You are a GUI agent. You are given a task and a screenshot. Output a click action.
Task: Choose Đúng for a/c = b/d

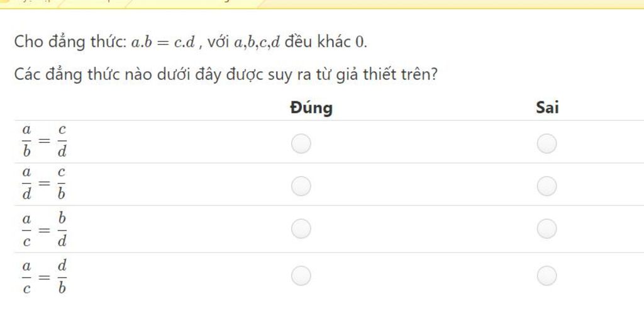[301, 229]
